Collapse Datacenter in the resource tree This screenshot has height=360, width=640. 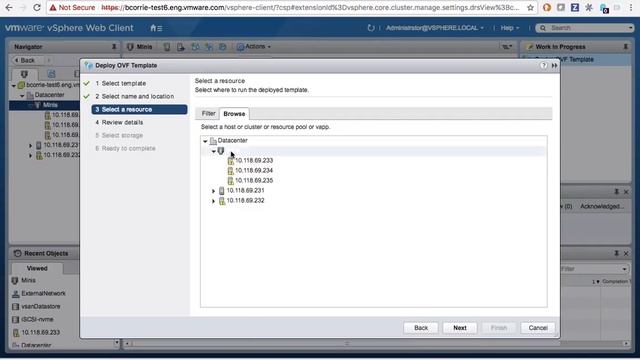(x=205, y=141)
